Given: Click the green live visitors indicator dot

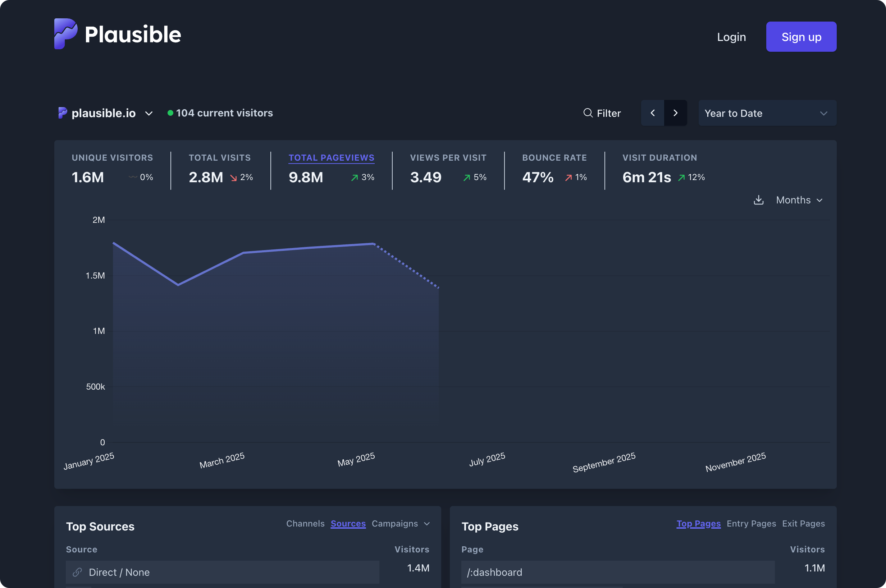Looking at the screenshot, I should [170, 112].
